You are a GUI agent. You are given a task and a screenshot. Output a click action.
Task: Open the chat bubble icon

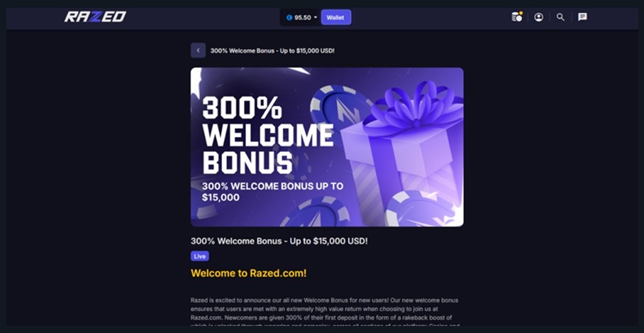point(582,17)
